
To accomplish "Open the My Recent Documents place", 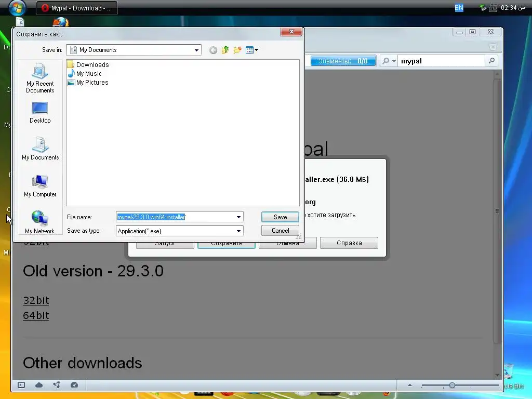I will pyautogui.click(x=40, y=78).
